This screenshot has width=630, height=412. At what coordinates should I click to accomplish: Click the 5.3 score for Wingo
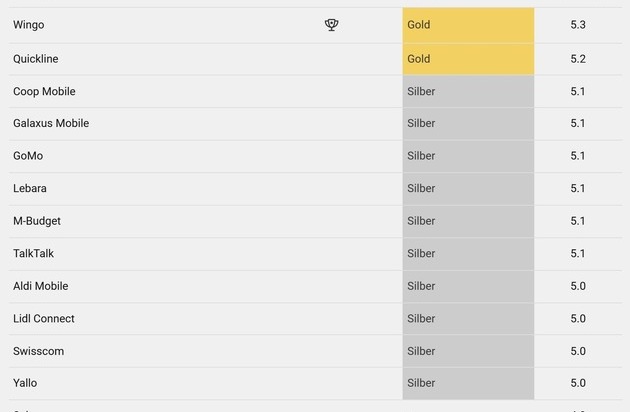[x=577, y=25]
